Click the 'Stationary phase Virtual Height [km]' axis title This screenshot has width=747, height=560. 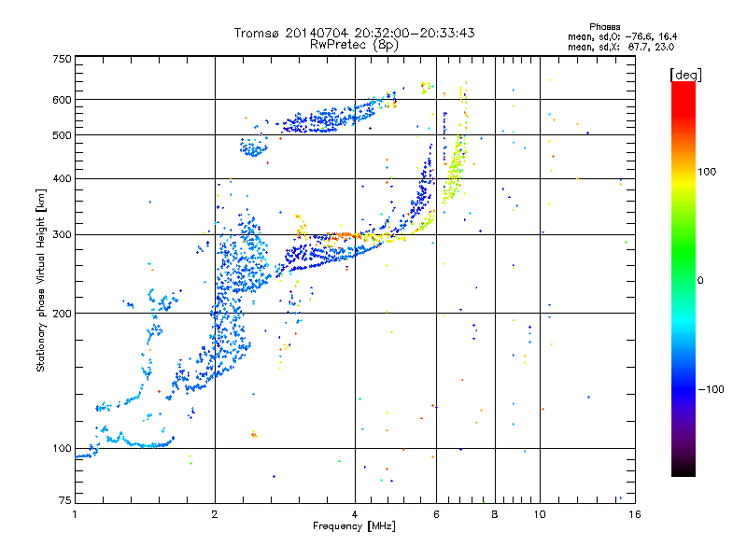(40, 280)
